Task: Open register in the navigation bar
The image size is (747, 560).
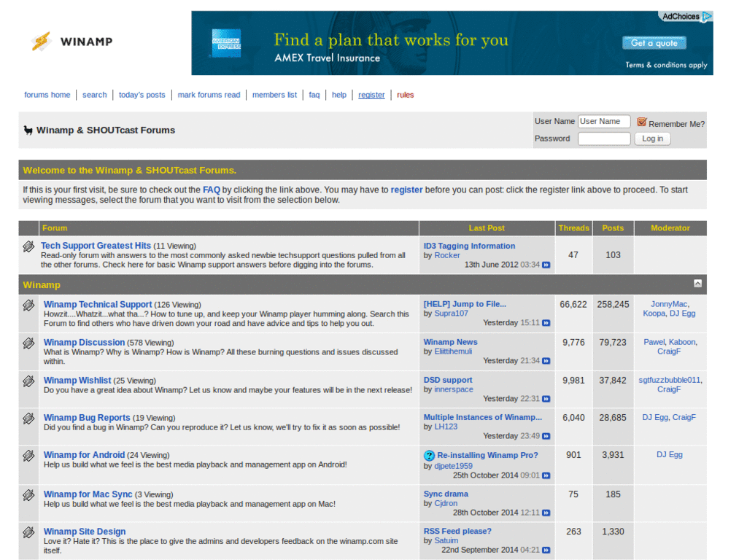Action: click(371, 95)
